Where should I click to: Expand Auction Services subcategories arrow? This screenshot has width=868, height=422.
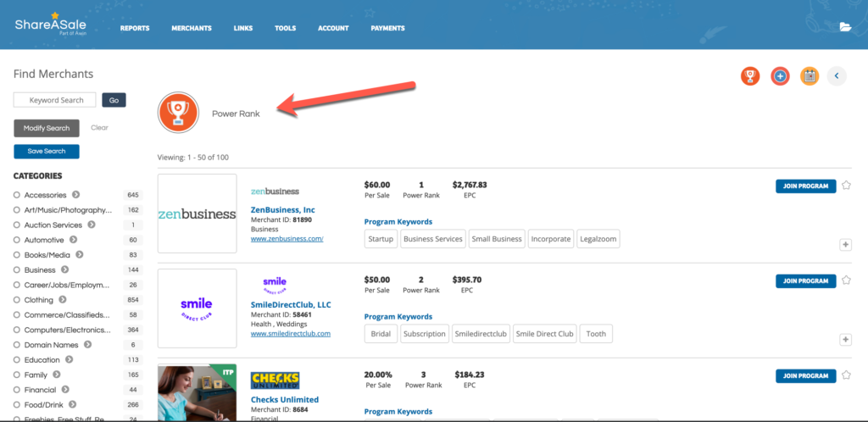coord(92,225)
